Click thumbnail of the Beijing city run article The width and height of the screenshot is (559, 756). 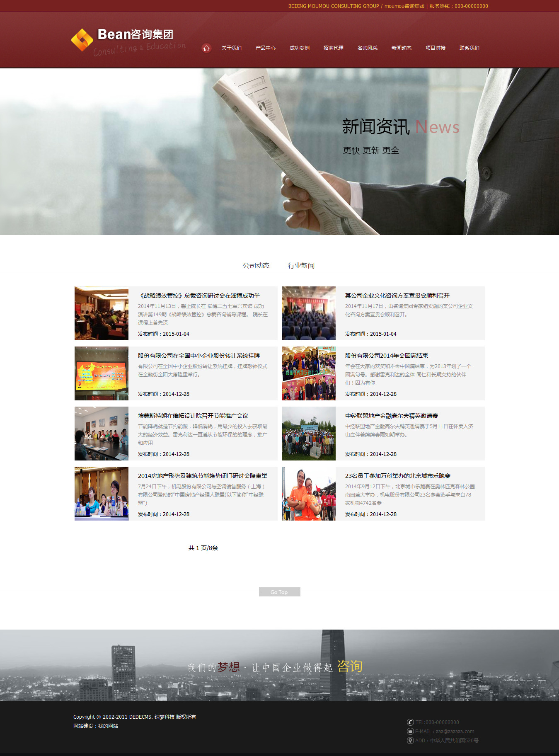coord(308,493)
